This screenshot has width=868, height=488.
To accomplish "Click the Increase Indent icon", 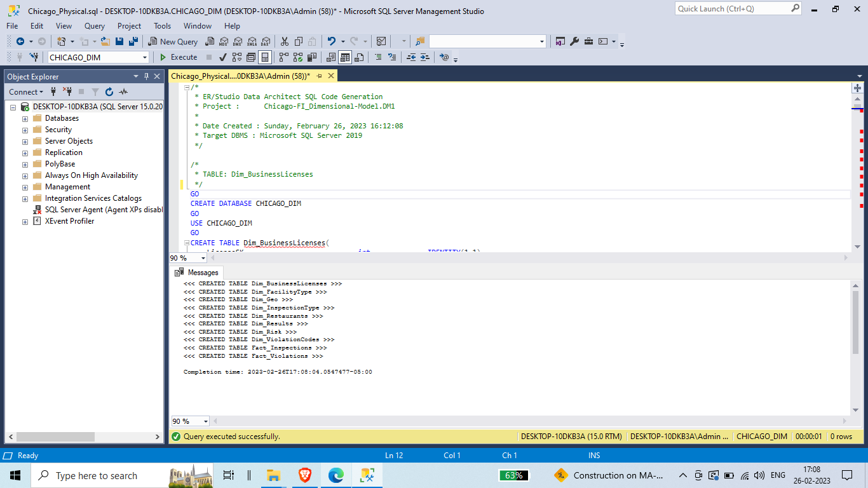I will click(424, 57).
